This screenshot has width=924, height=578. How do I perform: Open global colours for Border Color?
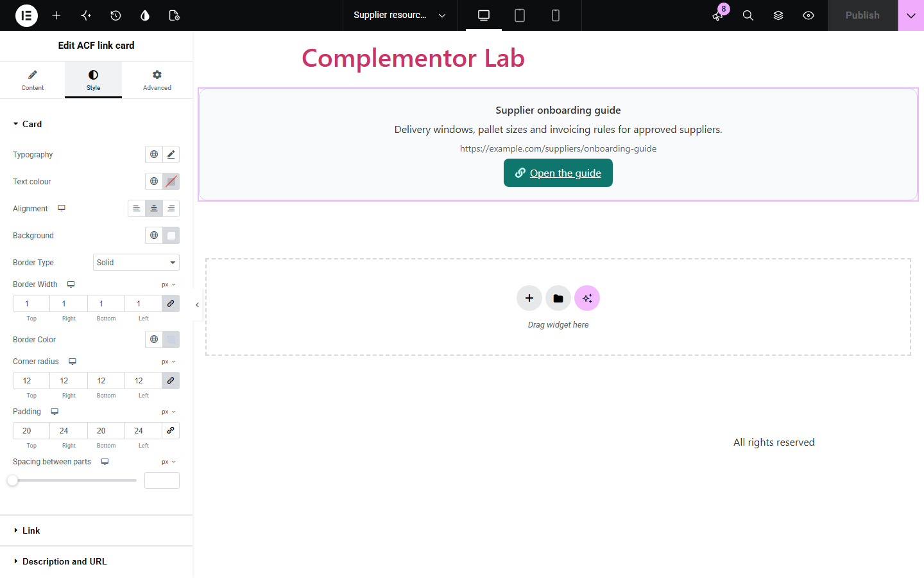[x=154, y=339]
